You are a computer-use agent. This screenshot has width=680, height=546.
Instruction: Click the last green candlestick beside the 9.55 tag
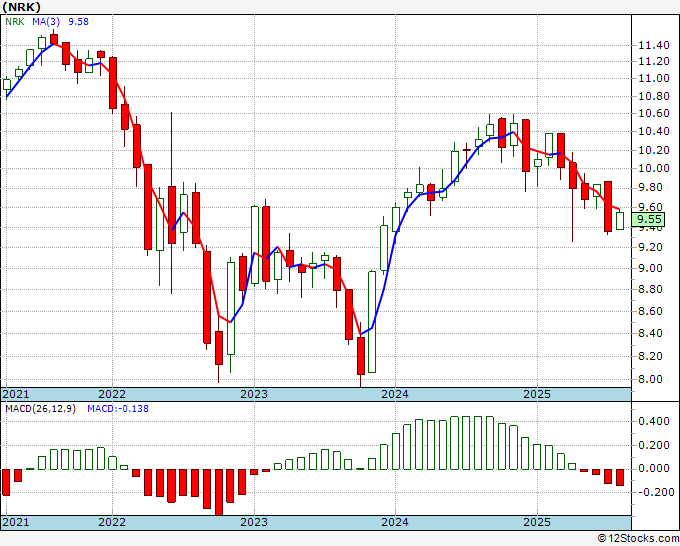coord(620,221)
